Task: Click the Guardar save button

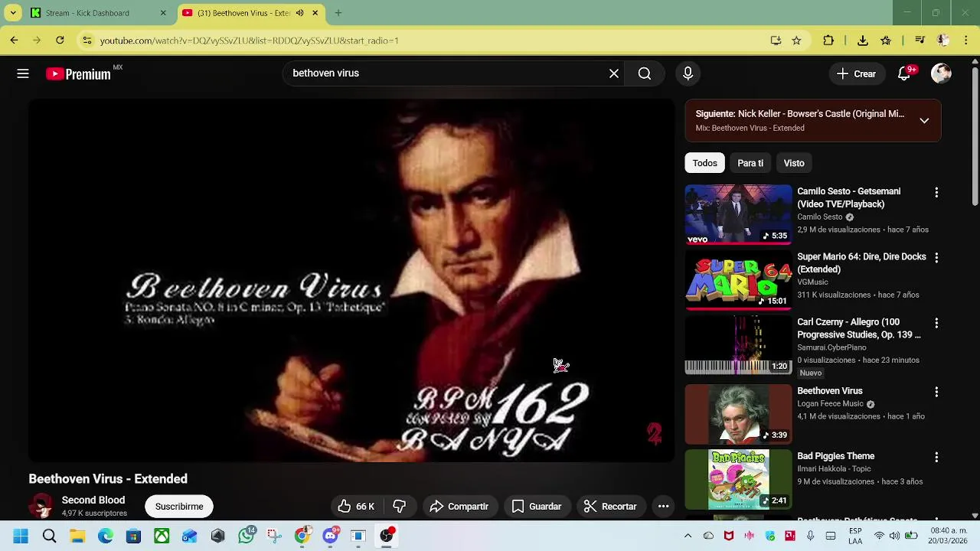Action: [x=537, y=507]
